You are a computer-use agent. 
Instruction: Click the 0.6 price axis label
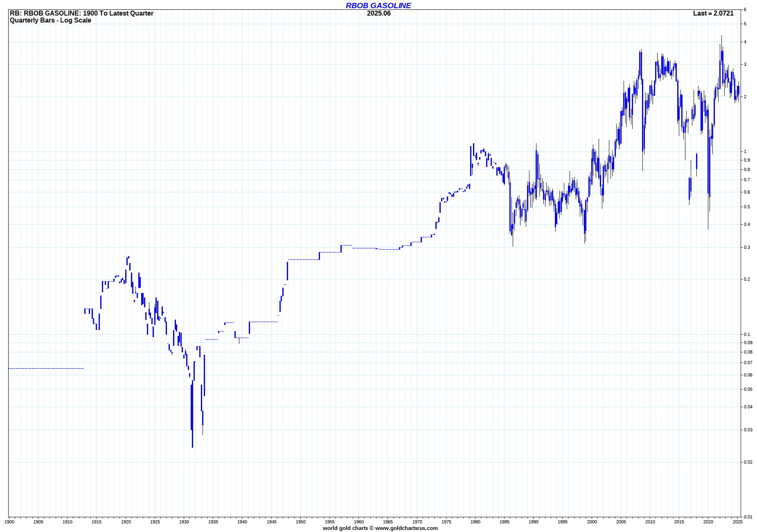point(747,192)
